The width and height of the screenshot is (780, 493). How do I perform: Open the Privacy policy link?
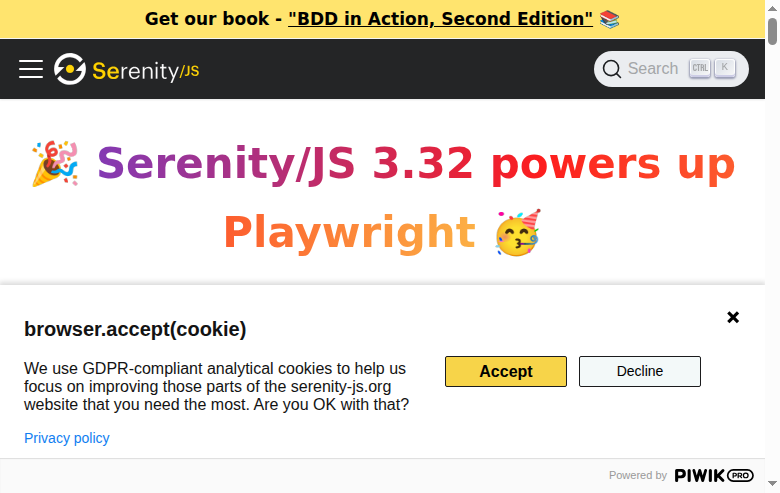[x=67, y=438]
